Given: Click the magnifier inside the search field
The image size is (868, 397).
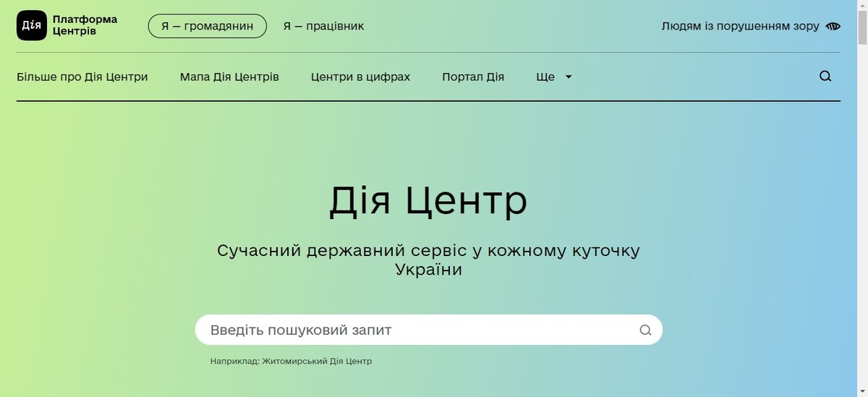Looking at the screenshot, I should coord(645,330).
